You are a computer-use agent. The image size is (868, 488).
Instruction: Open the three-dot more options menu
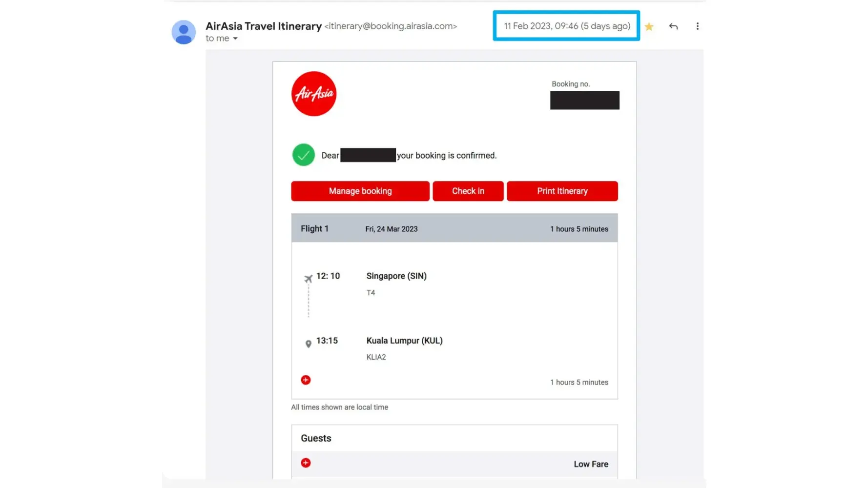pyautogui.click(x=697, y=26)
